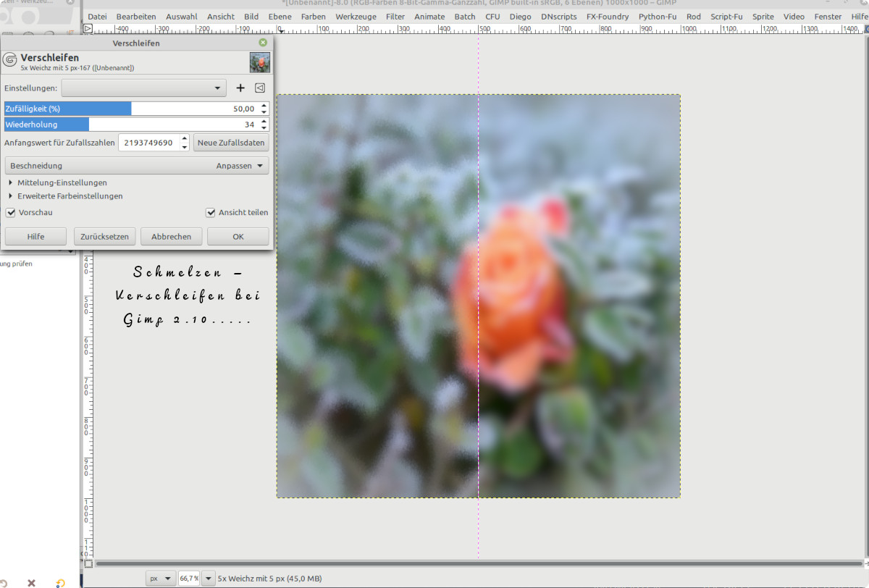869x588 pixels.
Task: Click the orange reset arrow icon
Action: (x=60, y=582)
